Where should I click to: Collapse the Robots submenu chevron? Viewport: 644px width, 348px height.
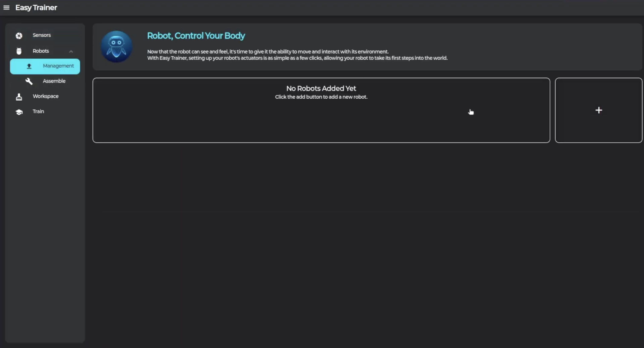[x=71, y=52]
